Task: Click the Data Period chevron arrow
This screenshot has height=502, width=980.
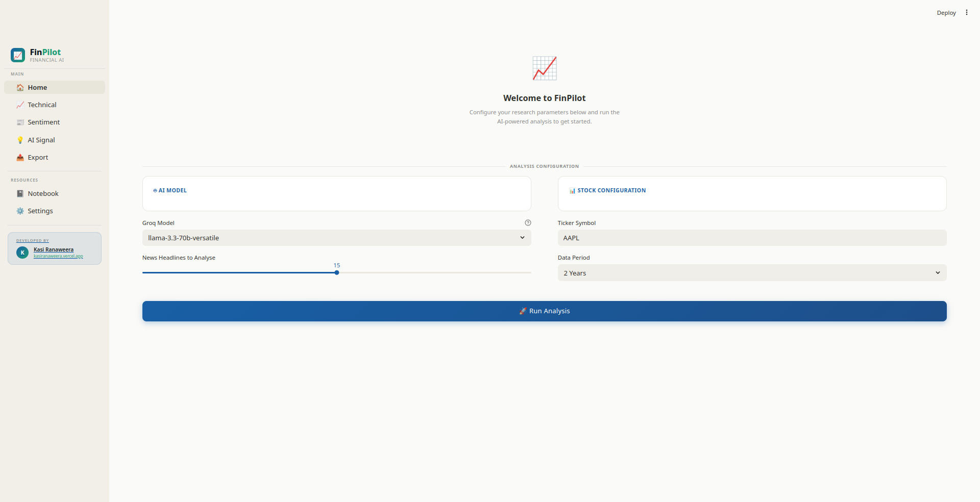Action: [x=938, y=273]
